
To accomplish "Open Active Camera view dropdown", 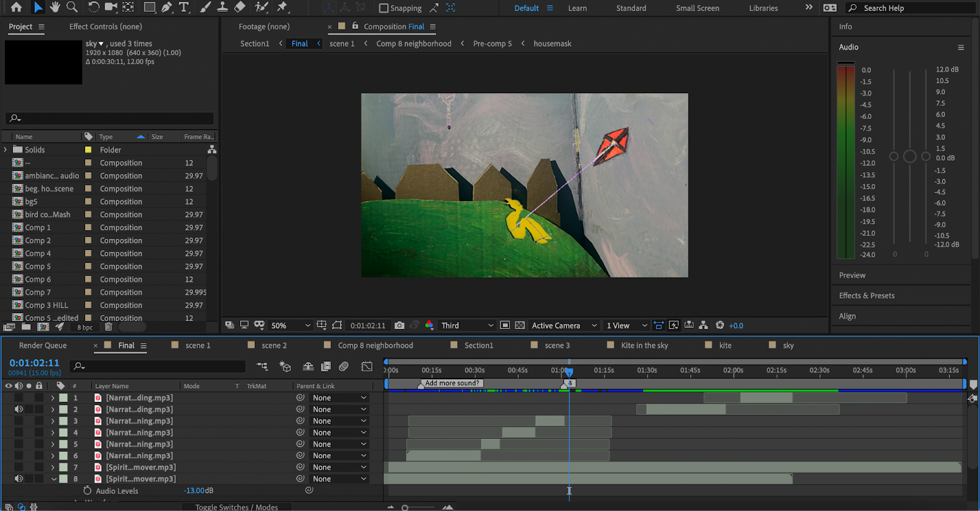I will tap(564, 325).
